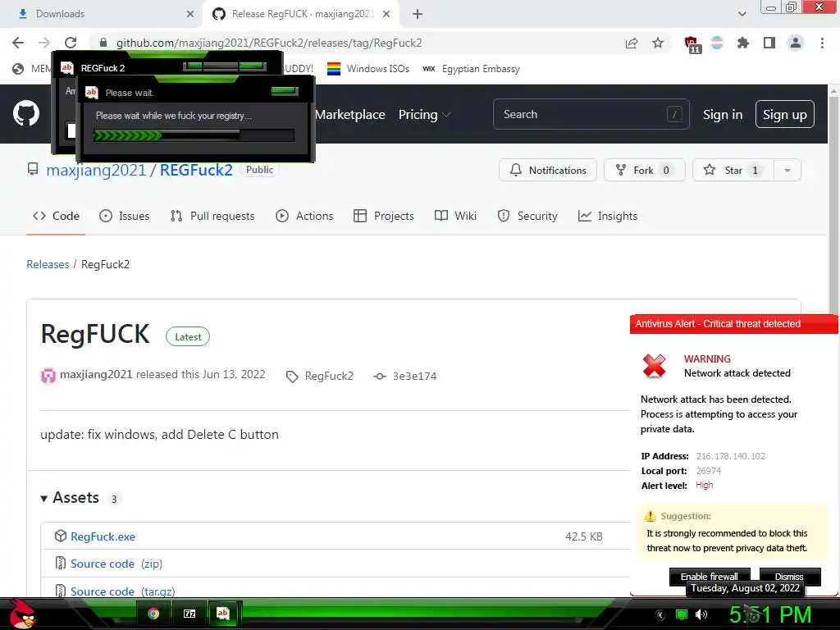
Task: Download Source code (zip)
Action: [116, 564]
